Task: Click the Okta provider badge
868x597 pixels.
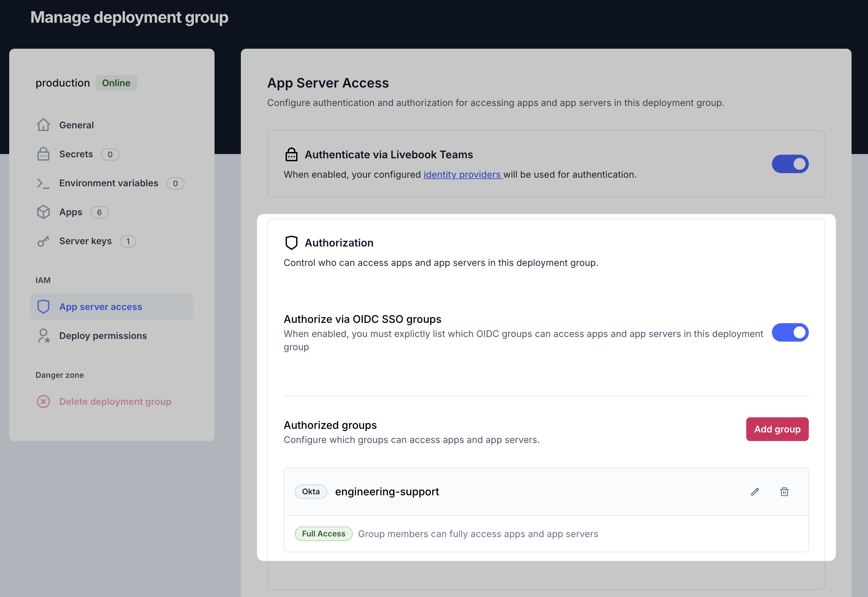Action: (311, 491)
